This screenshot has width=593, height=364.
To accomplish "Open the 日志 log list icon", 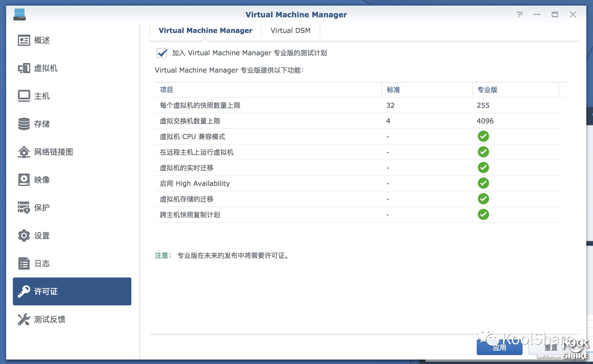I will pos(24,264).
